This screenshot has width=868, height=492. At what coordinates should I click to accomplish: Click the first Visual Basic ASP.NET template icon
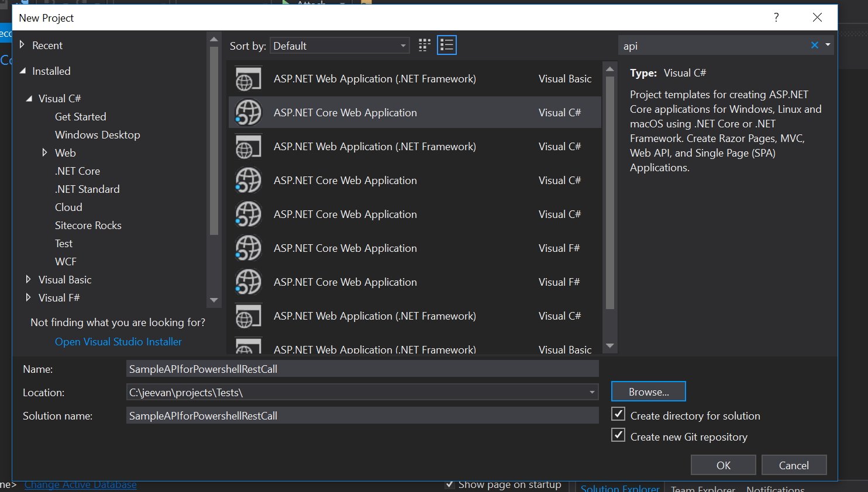248,79
